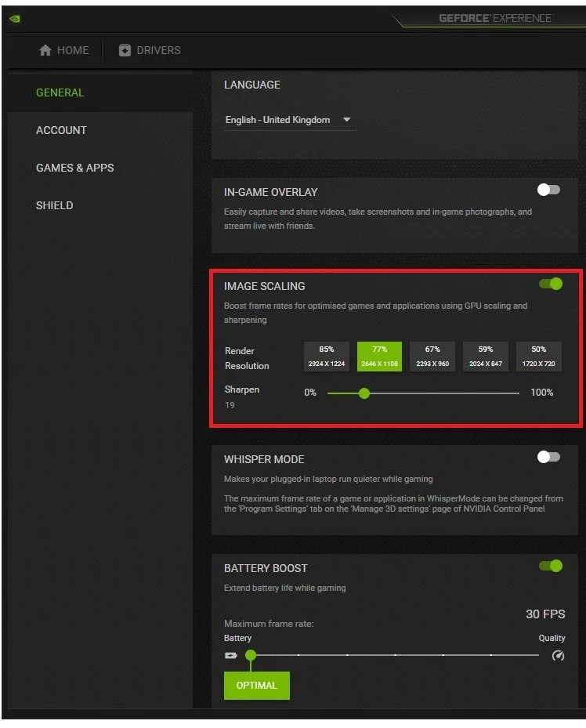Click the LANGUAGE heading
Viewport: 586px width, 728px height.
252,85
